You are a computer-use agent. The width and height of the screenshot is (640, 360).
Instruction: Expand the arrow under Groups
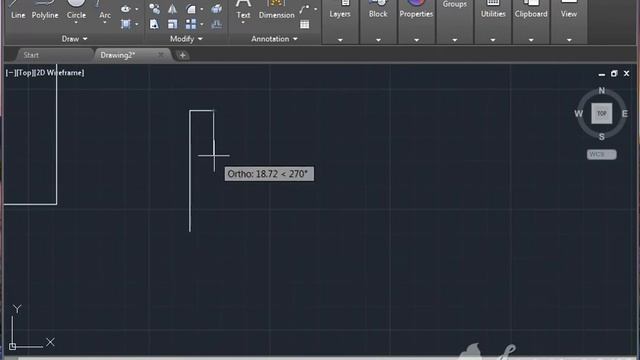(454, 40)
